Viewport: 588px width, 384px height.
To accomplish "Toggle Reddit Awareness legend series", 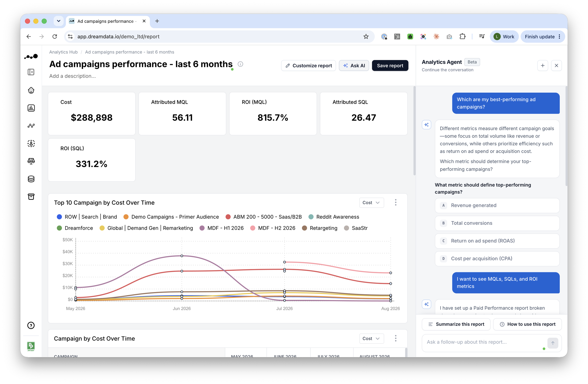I will coord(334,217).
